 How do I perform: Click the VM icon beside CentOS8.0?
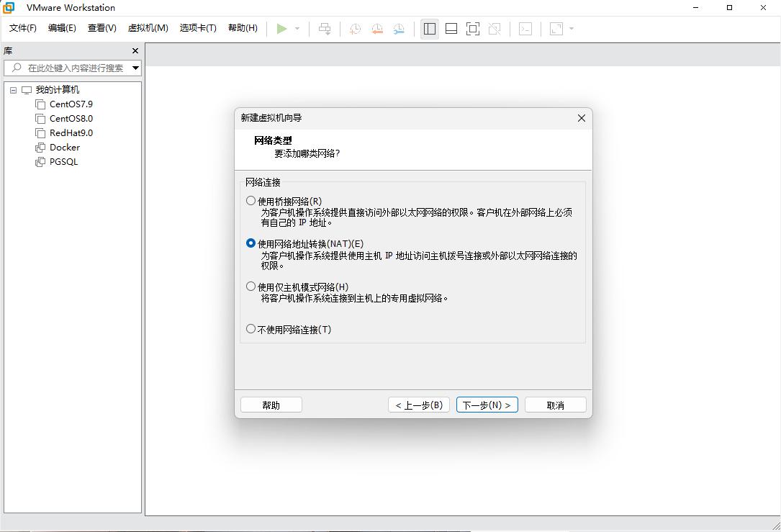click(x=40, y=119)
